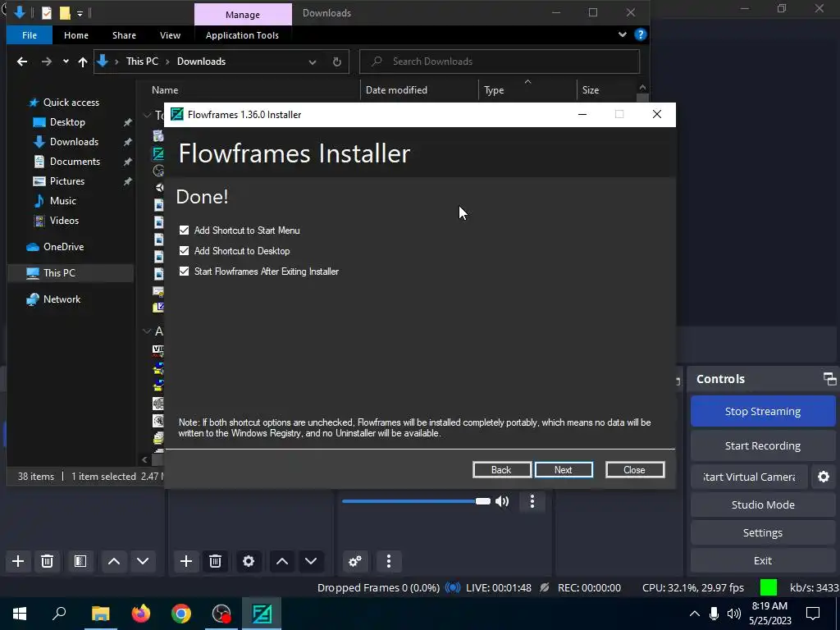Image resolution: width=840 pixels, height=630 pixels.
Task: Click the Next button in installer
Action: 564,470
